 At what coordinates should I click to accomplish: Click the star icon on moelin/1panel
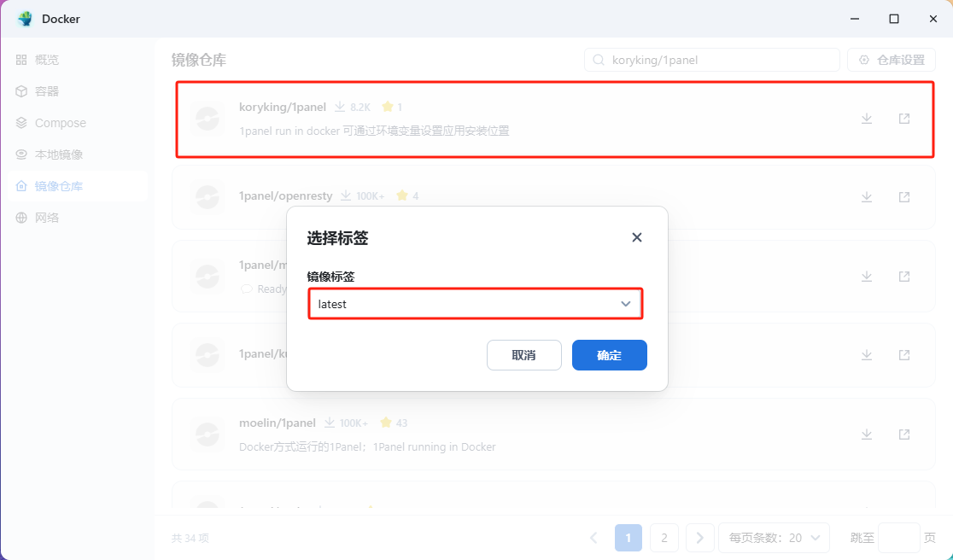pos(385,422)
